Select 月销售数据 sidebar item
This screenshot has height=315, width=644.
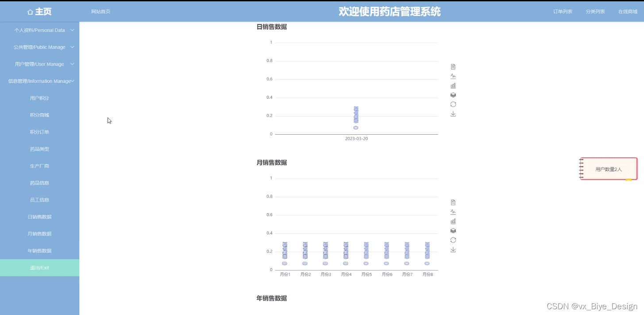[39, 234]
